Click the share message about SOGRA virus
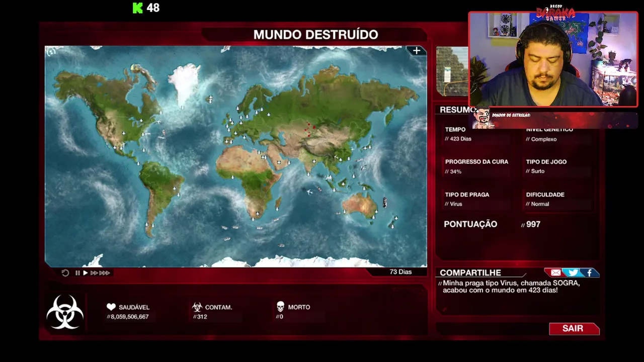 pyautogui.click(x=511, y=287)
